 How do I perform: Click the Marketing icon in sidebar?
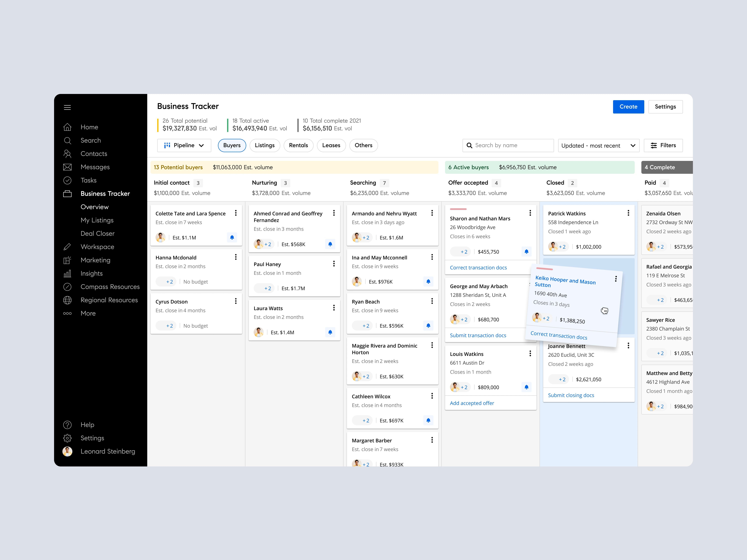67,260
